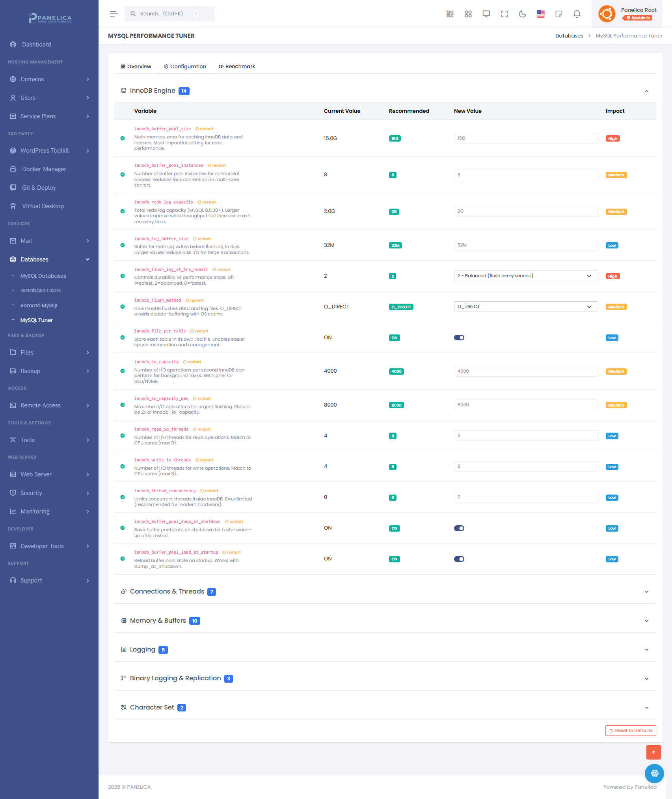Change language using the US flag icon

click(x=540, y=14)
